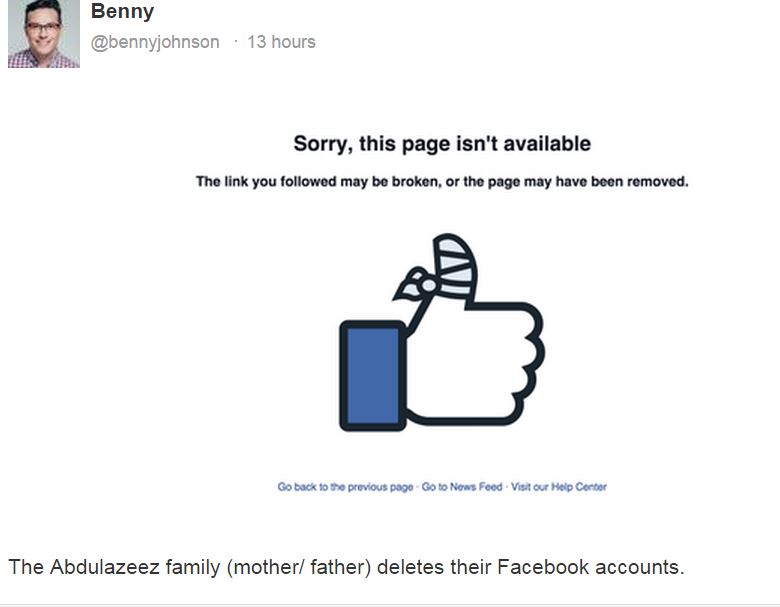Click the @bennyjohnson handle
This screenshot has width=780, height=607.
click(155, 42)
